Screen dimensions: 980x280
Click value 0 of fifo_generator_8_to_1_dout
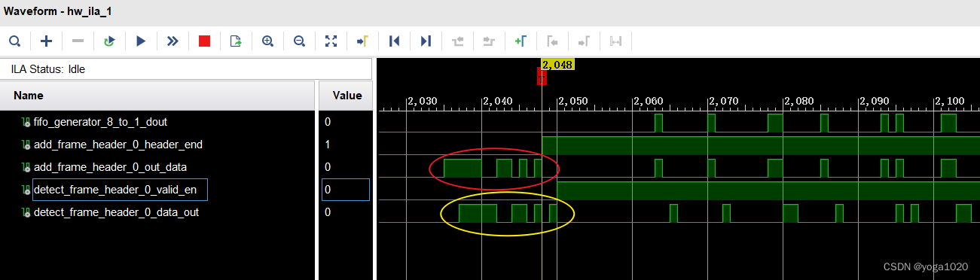(x=328, y=121)
